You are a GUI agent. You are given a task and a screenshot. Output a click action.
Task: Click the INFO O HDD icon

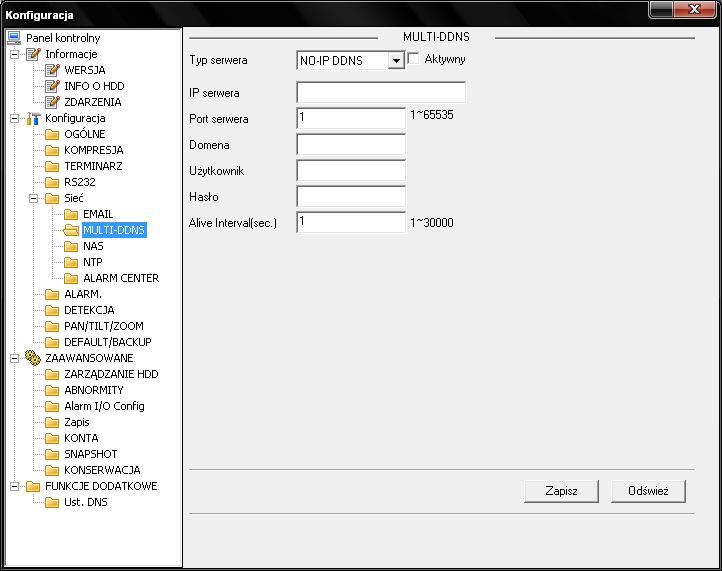click(x=52, y=86)
